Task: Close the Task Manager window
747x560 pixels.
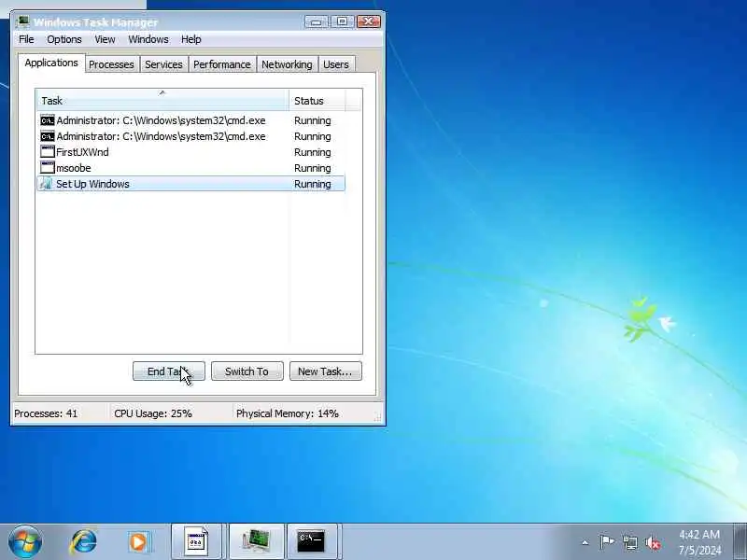Action: tap(368, 21)
